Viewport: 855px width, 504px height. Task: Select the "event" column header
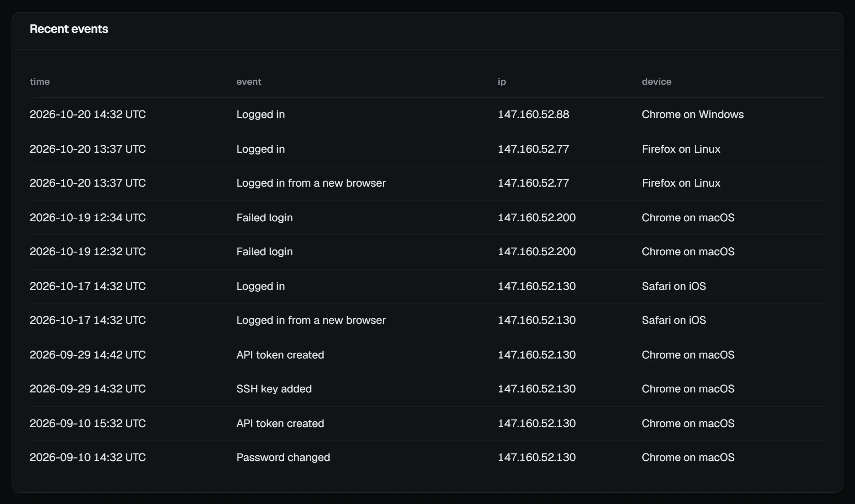point(249,82)
